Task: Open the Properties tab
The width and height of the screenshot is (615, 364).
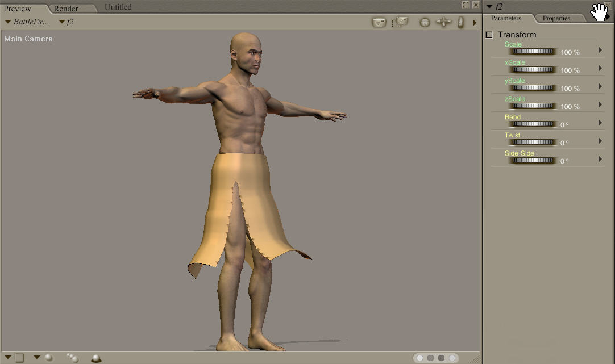Action: (x=556, y=18)
